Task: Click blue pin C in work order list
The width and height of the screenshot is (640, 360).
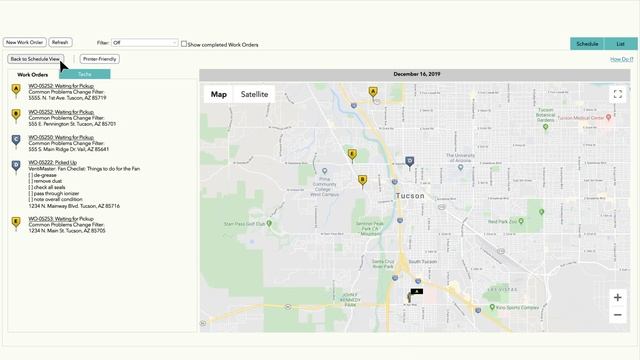Action: pyautogui.click(x=16, y=140)
